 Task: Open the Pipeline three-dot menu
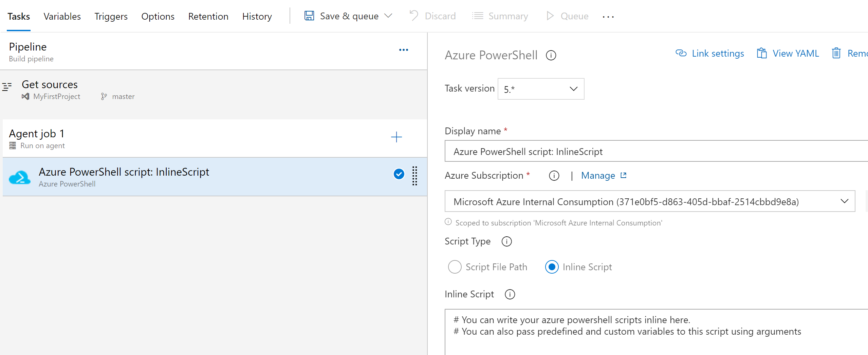(x=403, y=50)
